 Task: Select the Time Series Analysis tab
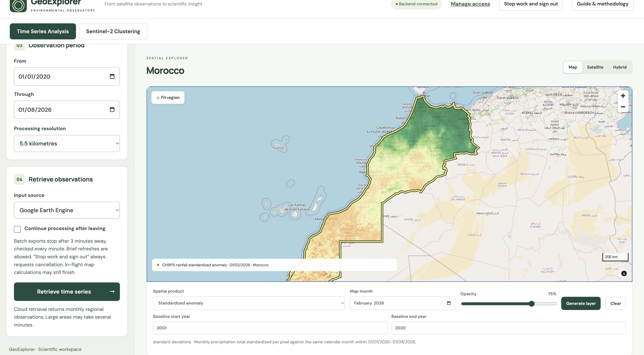43,31
